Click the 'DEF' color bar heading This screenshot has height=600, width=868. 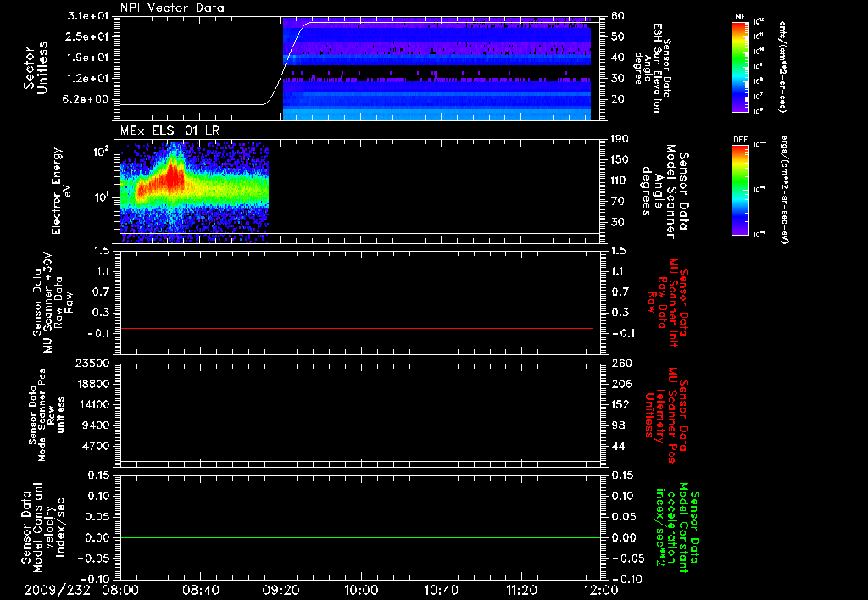[x=740, y=140]
